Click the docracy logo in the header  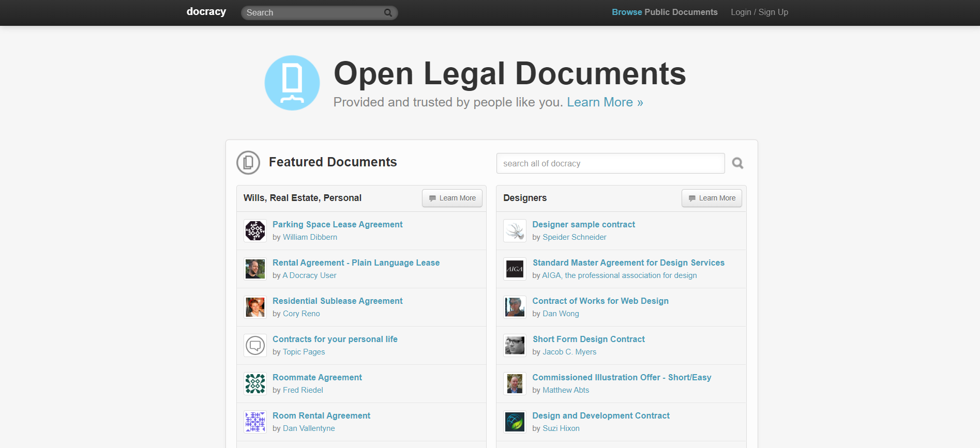click(206, 12)
